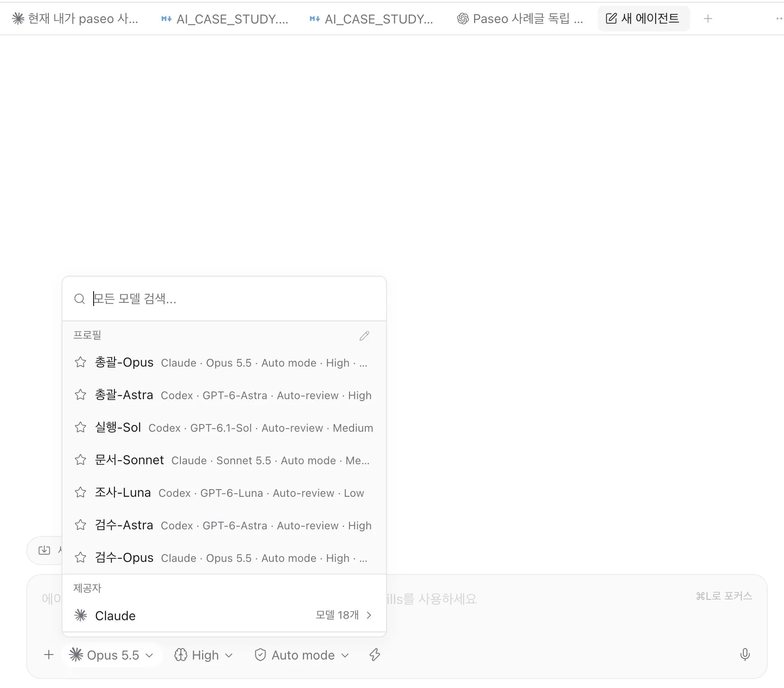
Task: Click the Claude provider logo icon
Action: click(80, 615)
